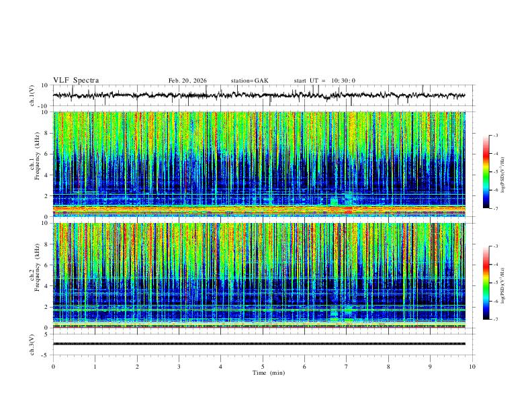532x411 pixels.
Task: Click the lower colorbar 'log(PSD)(V²/Hz)' label
Action: [502, 285]
